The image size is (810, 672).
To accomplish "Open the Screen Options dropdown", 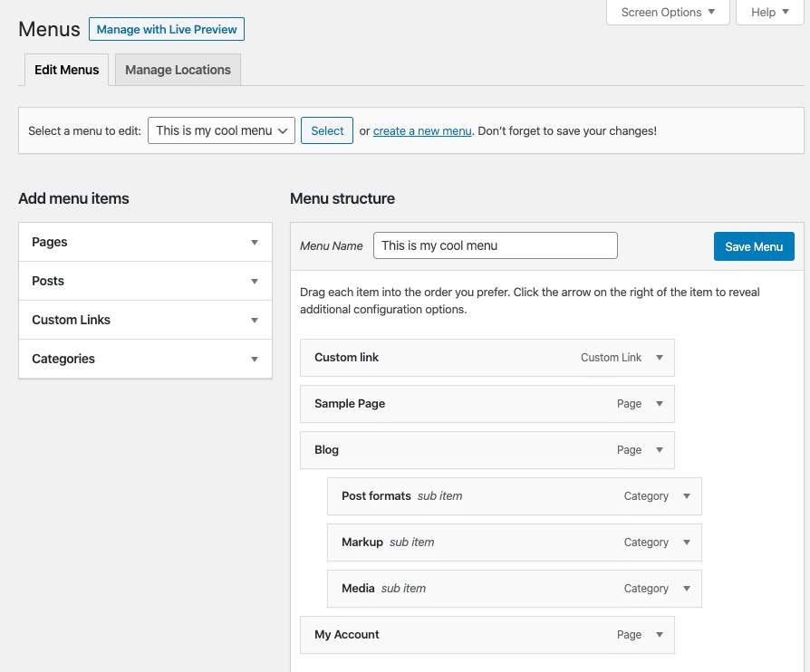I will click(668, 12).
